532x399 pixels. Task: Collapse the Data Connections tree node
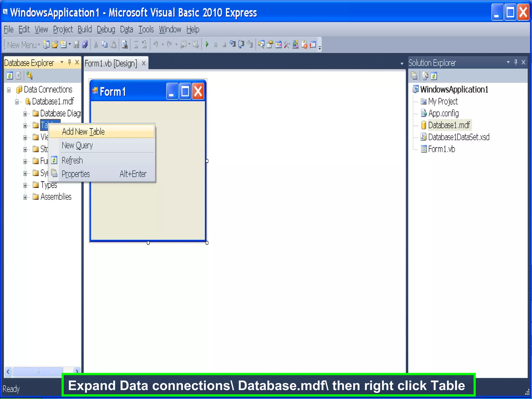click(9, 90)
